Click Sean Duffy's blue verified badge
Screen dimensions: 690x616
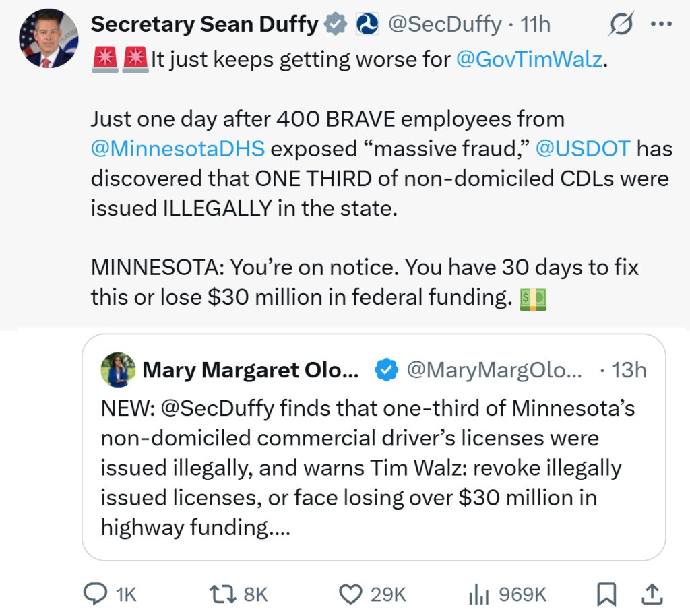tap(335, 24)
